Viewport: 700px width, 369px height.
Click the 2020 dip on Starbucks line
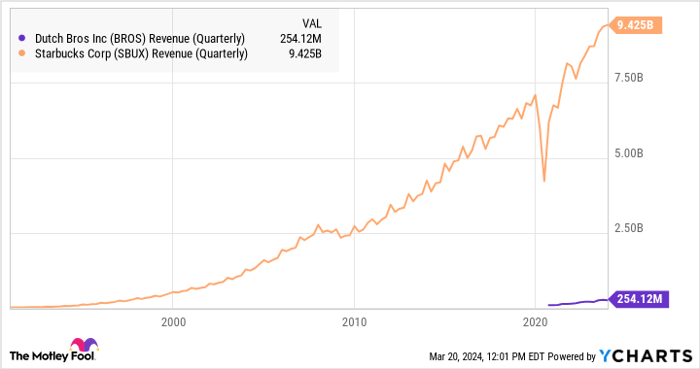click(x=544, y=180)
